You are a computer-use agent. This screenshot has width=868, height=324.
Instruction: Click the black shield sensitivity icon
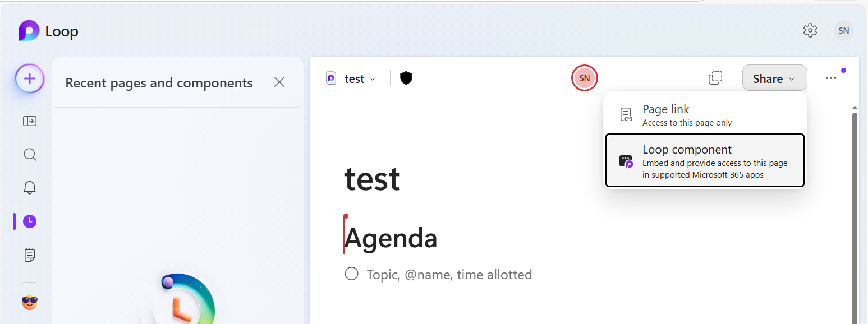point(406,78)
